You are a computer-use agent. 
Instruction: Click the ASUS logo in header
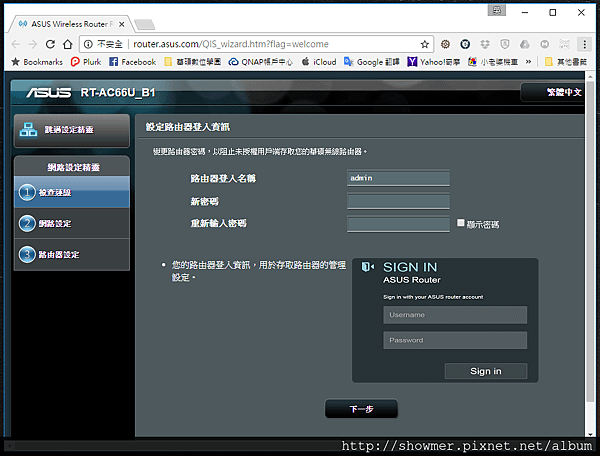(49, 93)
